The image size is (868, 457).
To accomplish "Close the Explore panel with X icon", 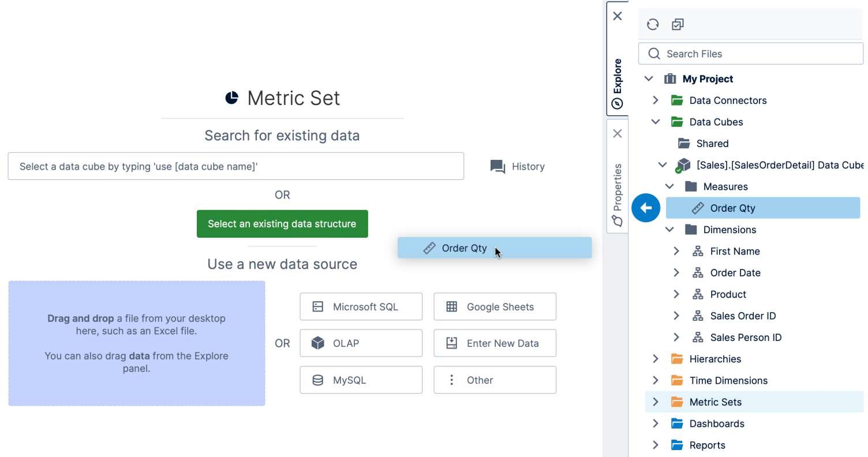I will coord(618,16).
